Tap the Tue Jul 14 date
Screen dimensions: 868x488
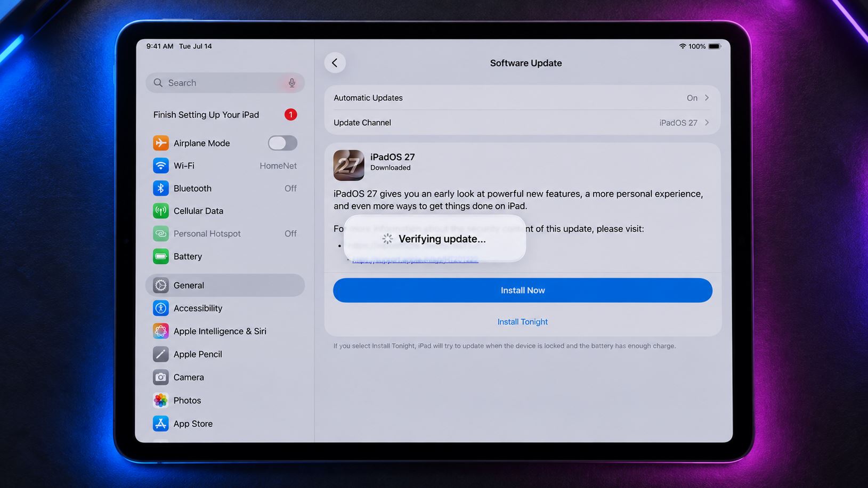196,46
